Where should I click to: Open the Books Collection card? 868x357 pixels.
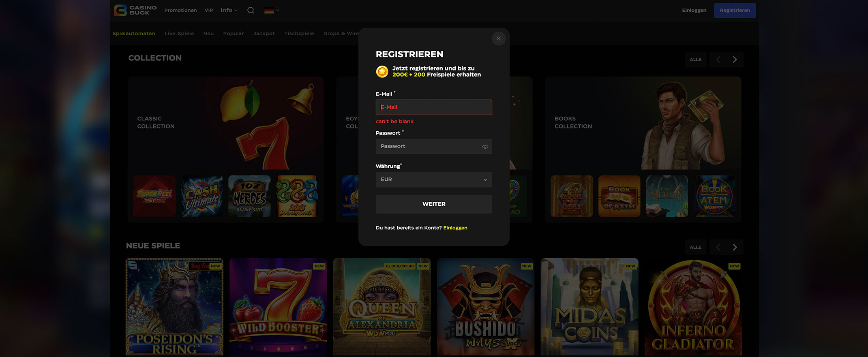tap(643, 123)
